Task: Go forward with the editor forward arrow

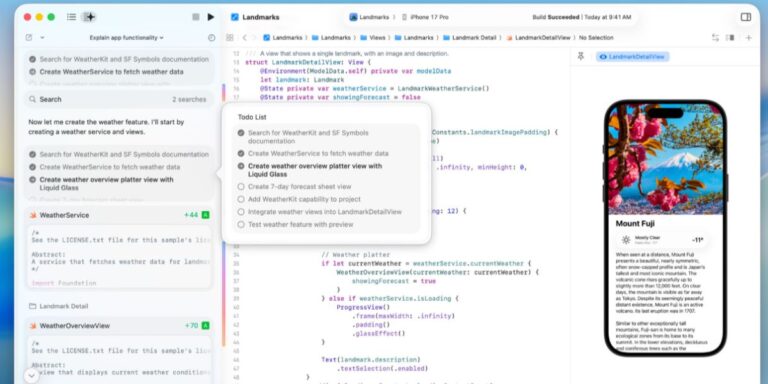Action: click(x=255, y=38)
